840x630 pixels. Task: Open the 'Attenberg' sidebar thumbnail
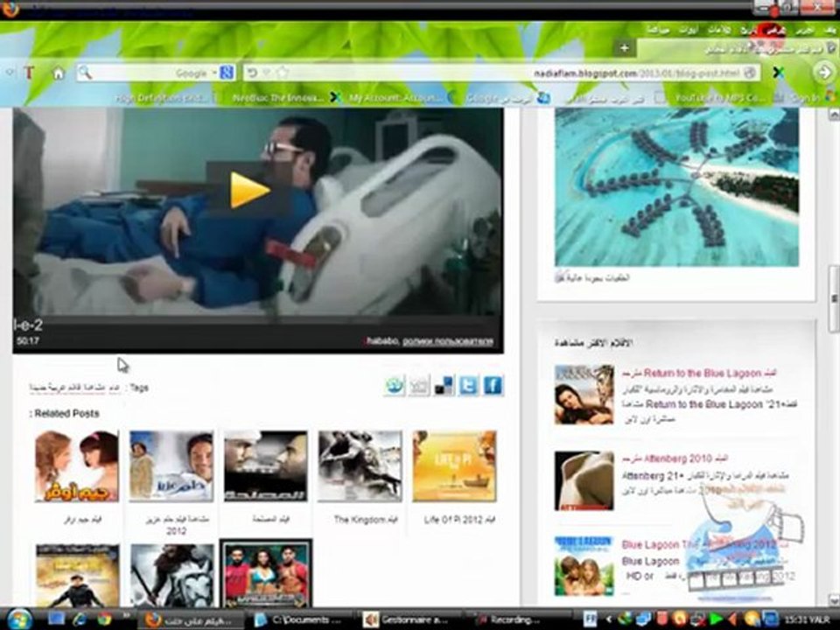(x=584, y=480)
